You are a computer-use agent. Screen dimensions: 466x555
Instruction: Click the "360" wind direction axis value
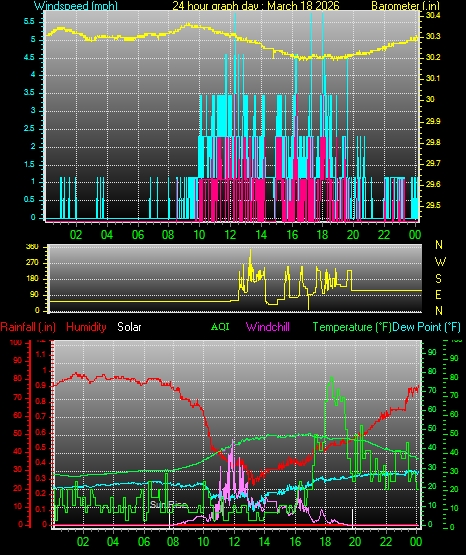click(32, 247)
